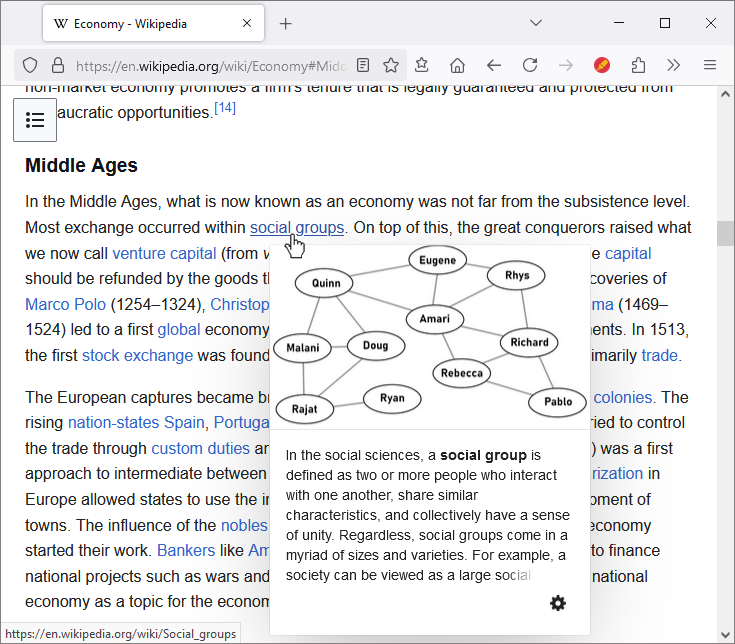Click the padlock site security icon
The image size is (735, 644).
58,66
